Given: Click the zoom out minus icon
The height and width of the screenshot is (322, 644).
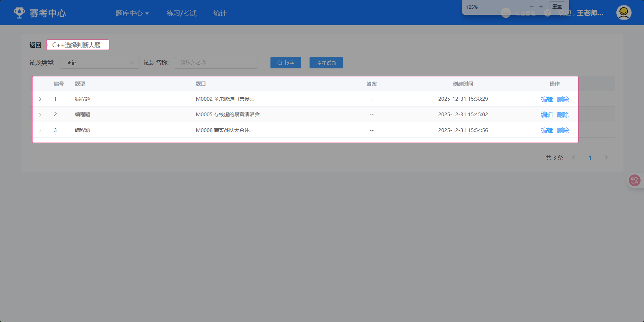Looking at the screenshot, I should point(532,7).
